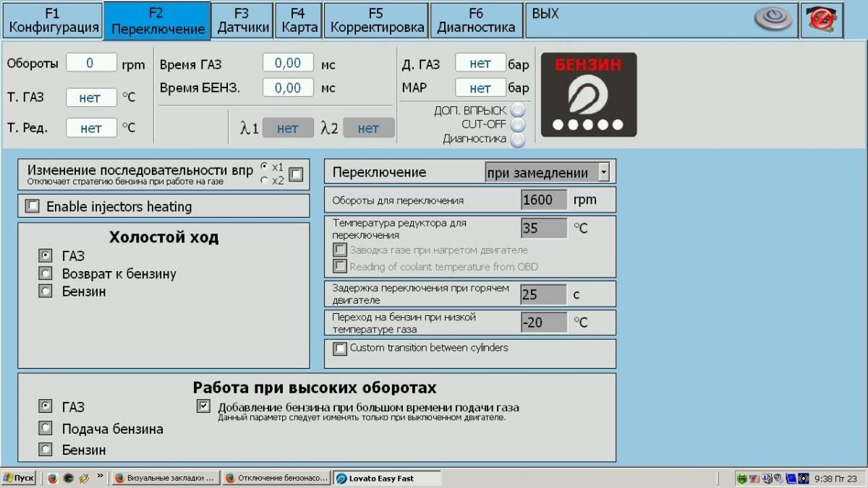Click the Диагностика indicator light
The width and height of the screenshot is (868, 488).
[517, 139]
